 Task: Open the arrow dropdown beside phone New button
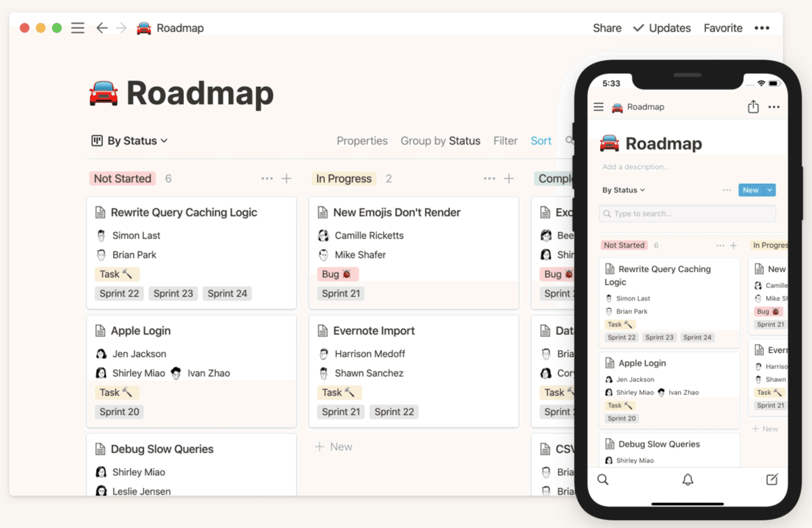[769, 190]
